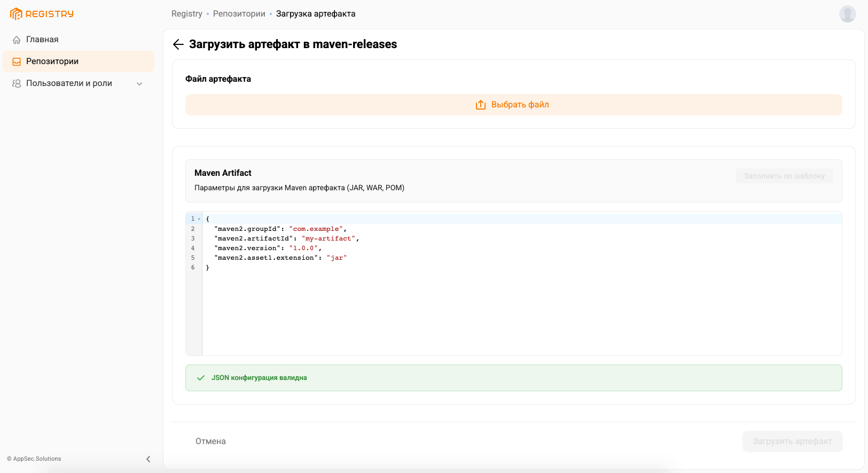Click Registry in the breadcrumb
Image resolution: width=868 pixels, height=473 pixels.
[186, 14]
